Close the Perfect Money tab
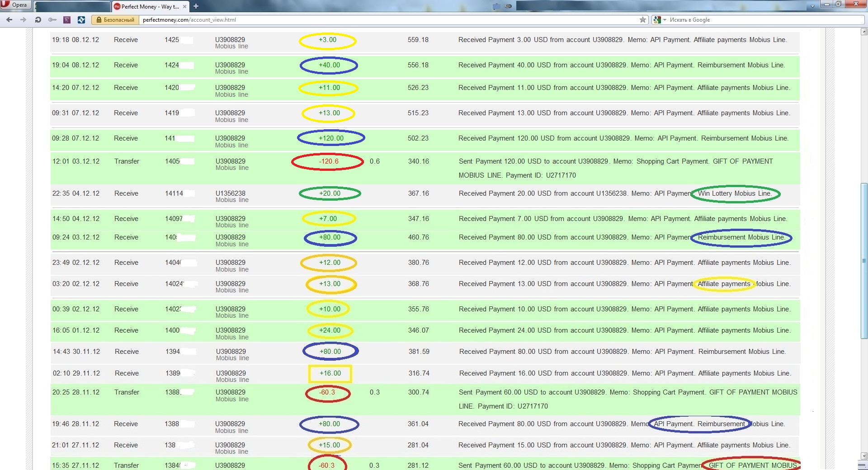 click(x=184, y=7)
